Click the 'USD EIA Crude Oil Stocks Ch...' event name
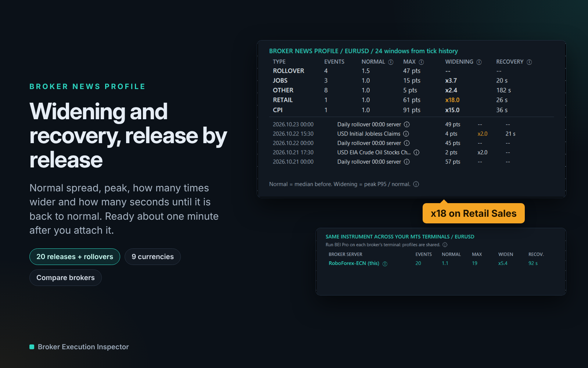 [x=374, y=152]
